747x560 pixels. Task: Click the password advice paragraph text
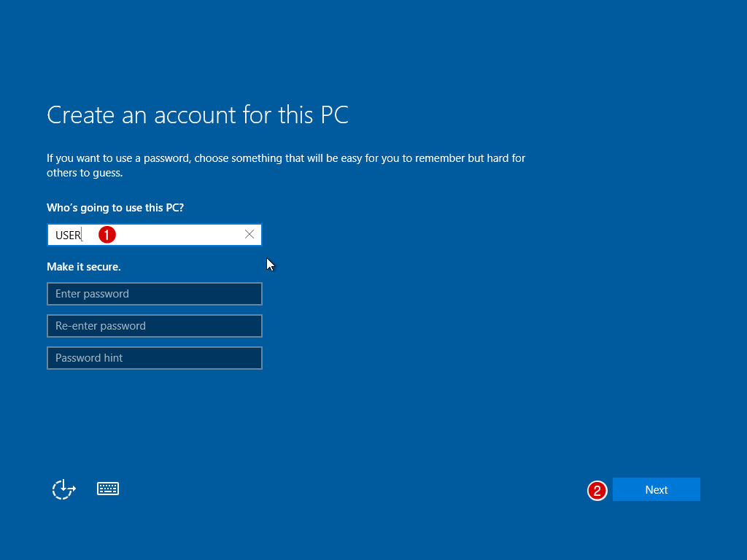[x=286, y=166]
